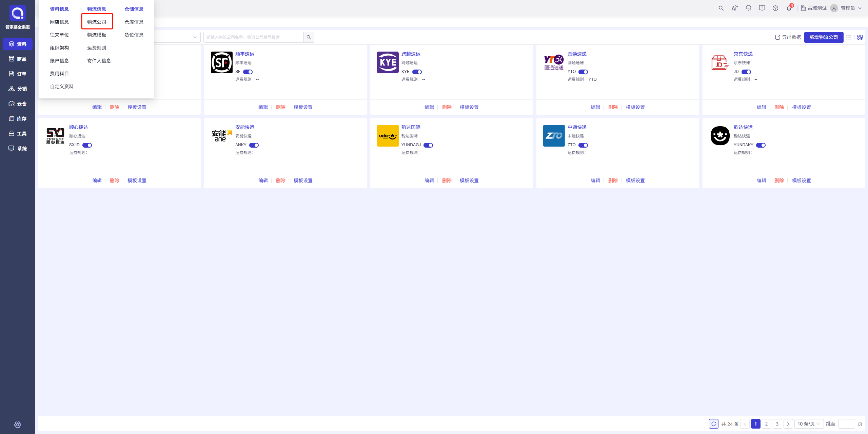This screenshot has height=434, width=868.
Task: Go to page 3
Action: (777, 424)
